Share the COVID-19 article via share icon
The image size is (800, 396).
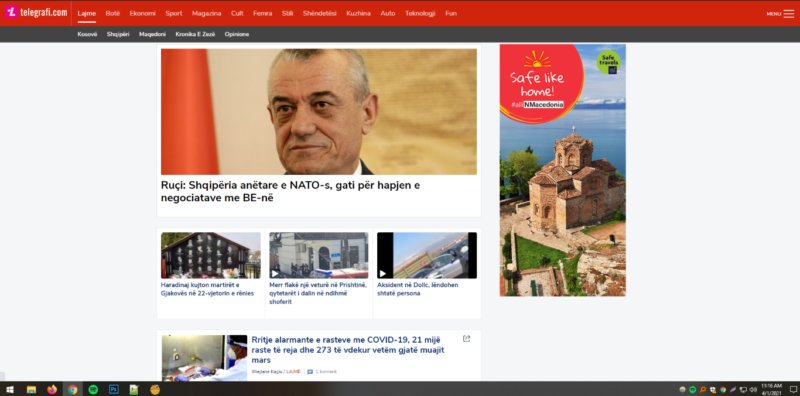[x=466, y=338]
